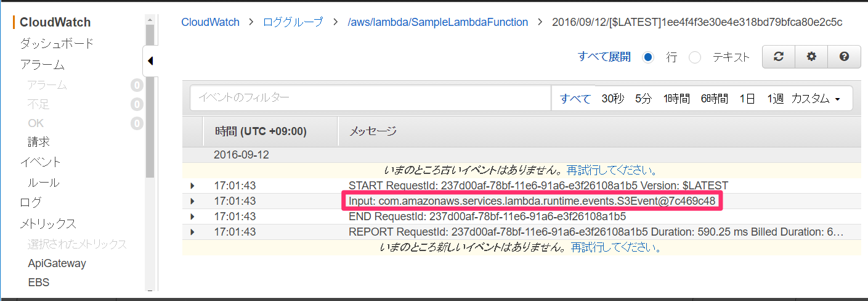Click the Input S3Event@7c469c48 message text
The image size is (868, 301).
click(532, 201)
